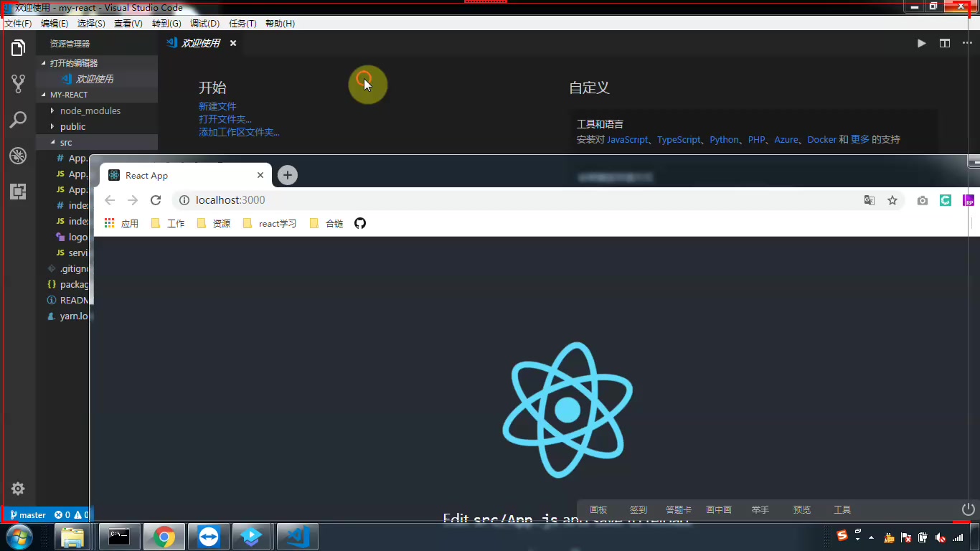Open the 合链 bookmarks folder

(x=326, y=224)
